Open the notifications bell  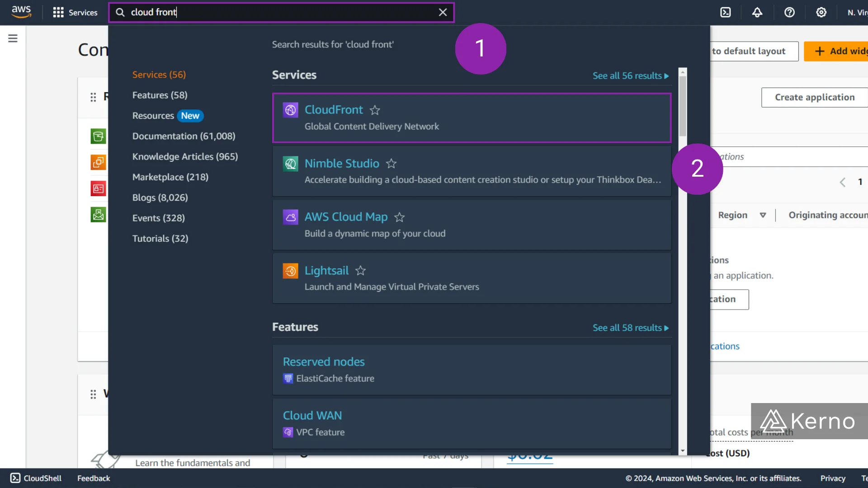point(757,13)
